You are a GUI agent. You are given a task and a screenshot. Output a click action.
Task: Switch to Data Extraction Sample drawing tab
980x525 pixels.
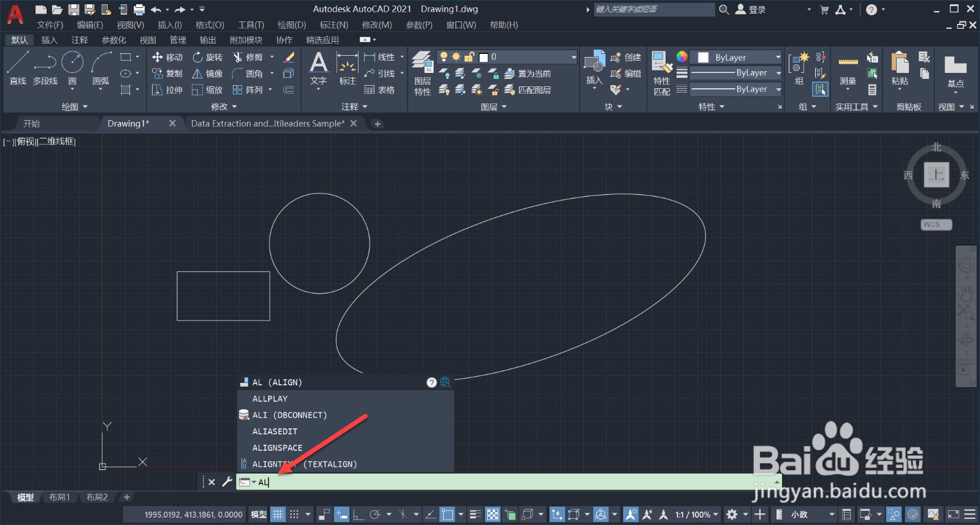pos(268,123)
